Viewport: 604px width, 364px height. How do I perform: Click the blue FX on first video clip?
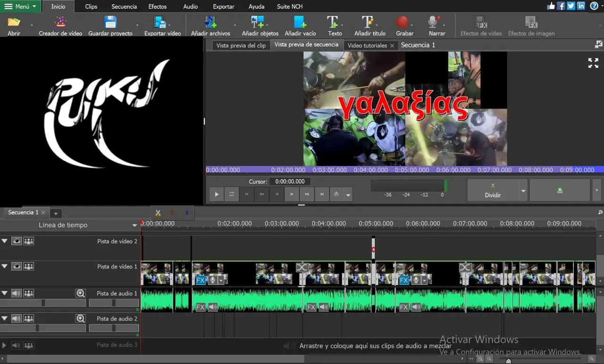click(x=201, y=280)
